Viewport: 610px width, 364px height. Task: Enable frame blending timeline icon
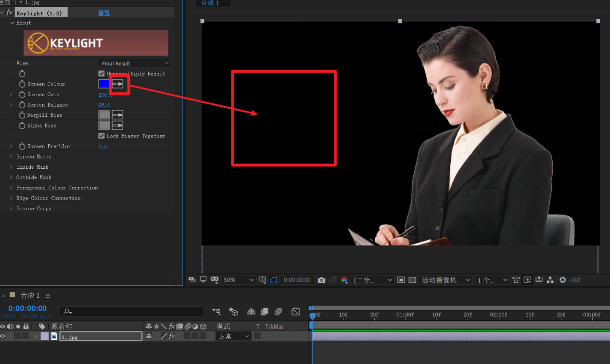tap(265, 312)
